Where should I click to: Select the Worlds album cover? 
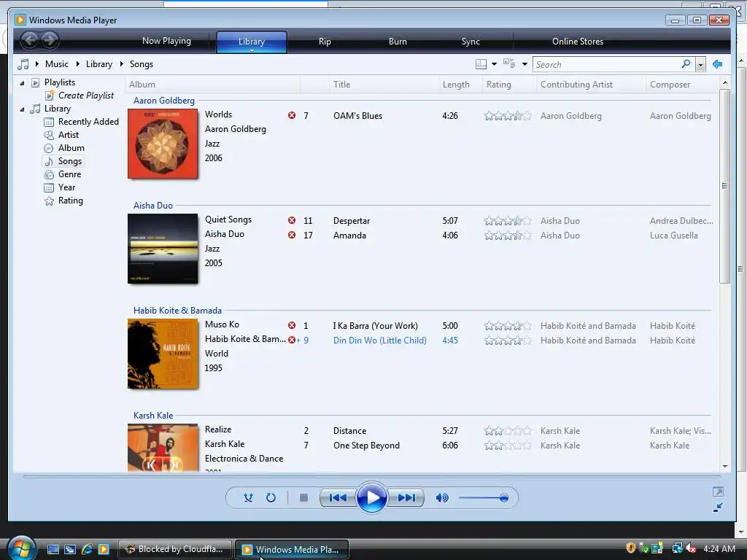click(163, 144)
